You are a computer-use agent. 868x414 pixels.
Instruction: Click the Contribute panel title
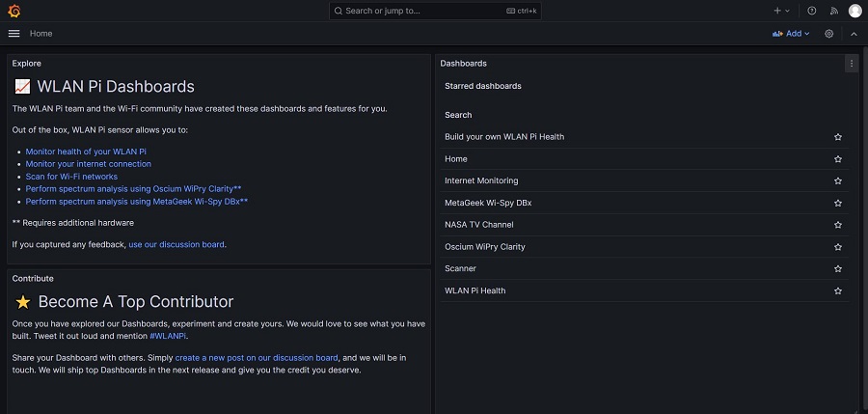pos(33,279)
